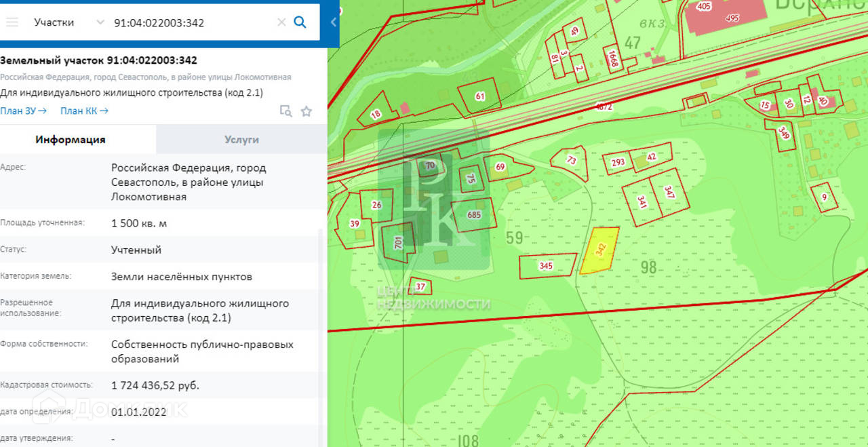Screen dimensions: 868x447
Task: Switch to the Услуги tab
Action: (241, 140)
